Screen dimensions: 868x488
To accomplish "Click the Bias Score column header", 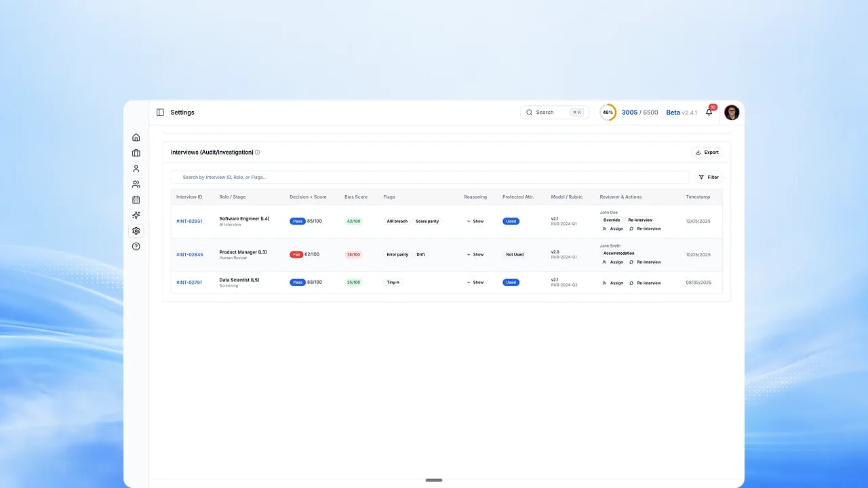I will click(356, 197).
